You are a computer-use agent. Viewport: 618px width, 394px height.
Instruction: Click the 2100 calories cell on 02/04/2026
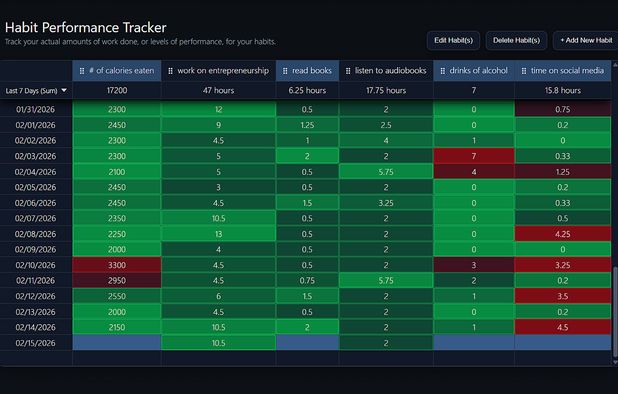click(x=117, y=172)
